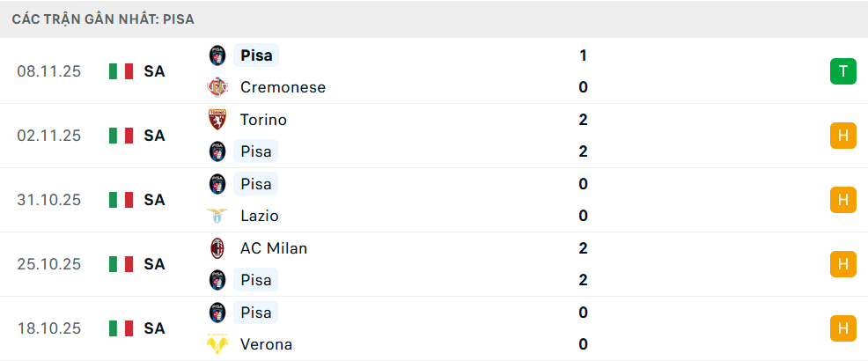Click the Italy flag in the 02.11.25 row
Screen dimensions: 868x361
(x=121, y=136)
